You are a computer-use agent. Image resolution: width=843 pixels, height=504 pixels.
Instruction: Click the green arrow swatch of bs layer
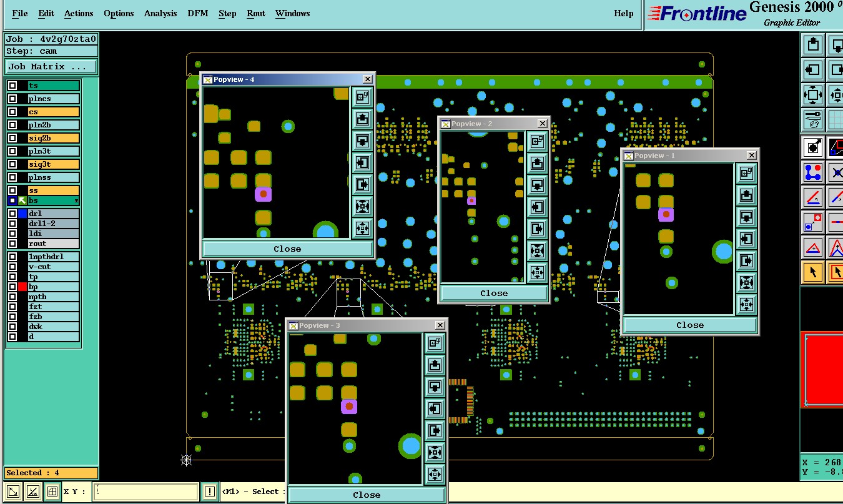[22, 200]
